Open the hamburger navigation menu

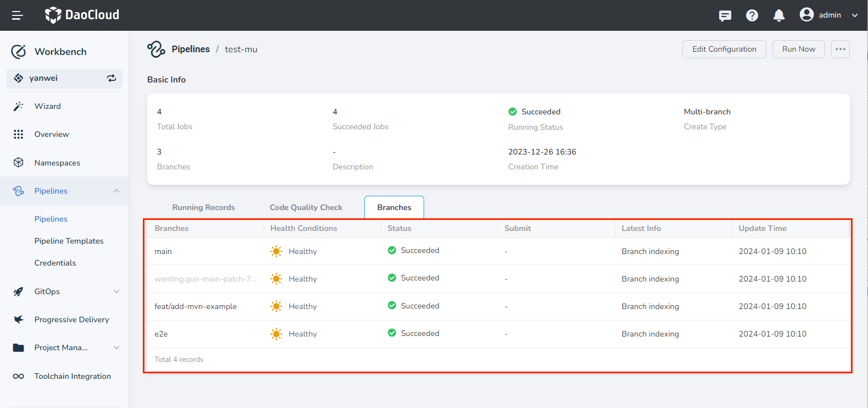click(17, 15)
